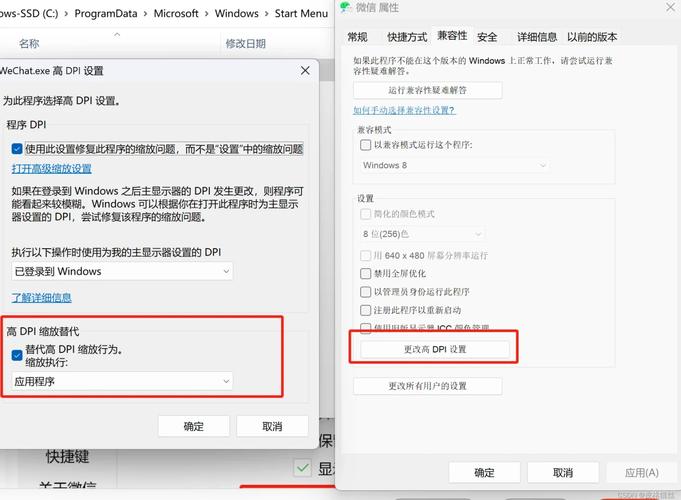Click the 更改高 DPI 设置 button
Screen dimensions: 681x500
435,349
